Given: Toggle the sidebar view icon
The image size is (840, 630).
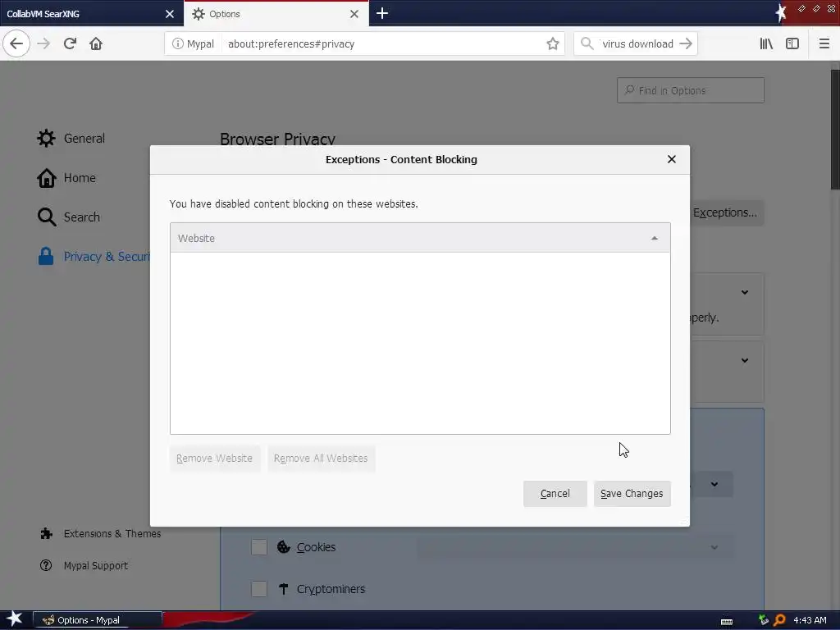Looking at the screenshot, I should pyautogui.click(x=792, y=44).
